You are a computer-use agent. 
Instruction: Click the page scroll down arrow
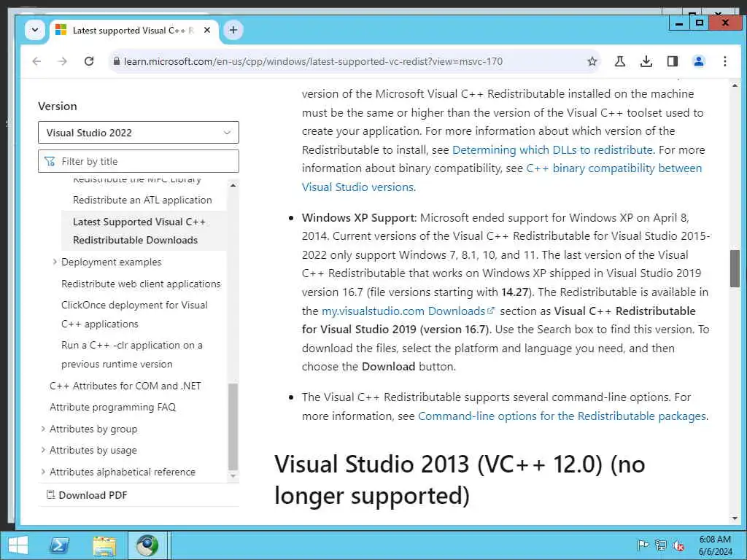coord(735,518)
